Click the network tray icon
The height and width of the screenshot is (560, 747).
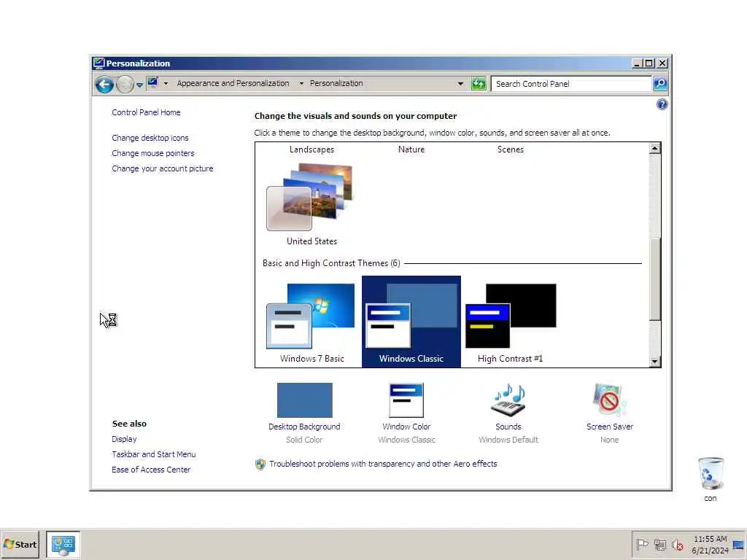pyautogui.click(x=659, y=544)
